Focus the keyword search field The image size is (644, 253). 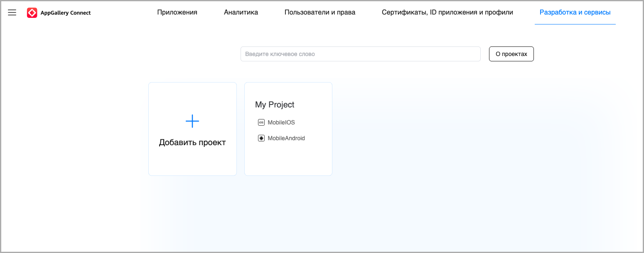360,54
